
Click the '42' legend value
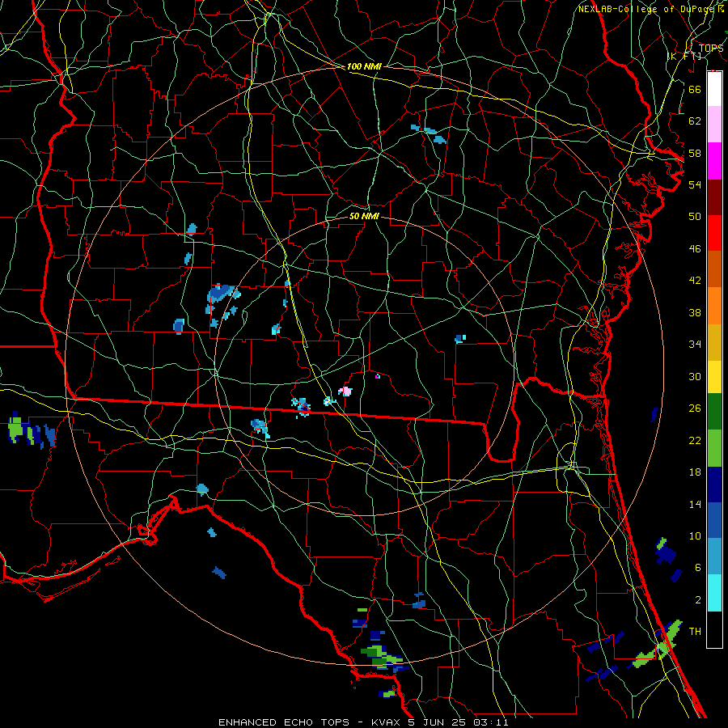tap(695, 281)
